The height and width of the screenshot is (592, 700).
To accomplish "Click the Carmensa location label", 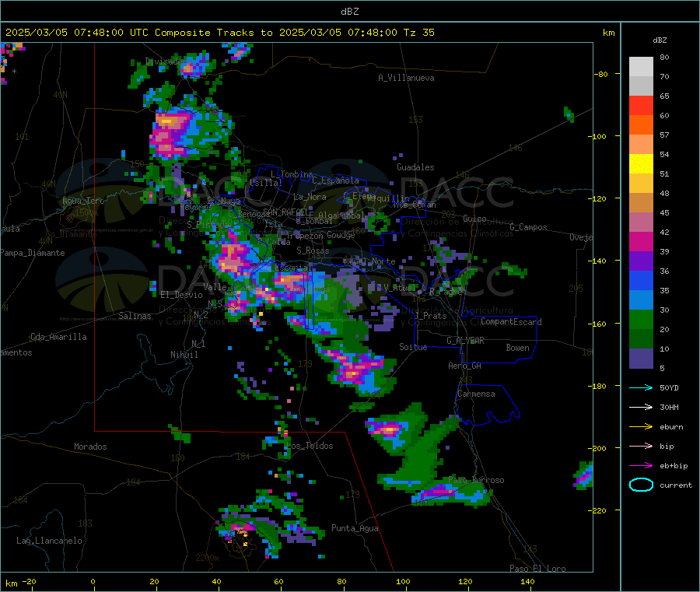I will click(476, 394).
